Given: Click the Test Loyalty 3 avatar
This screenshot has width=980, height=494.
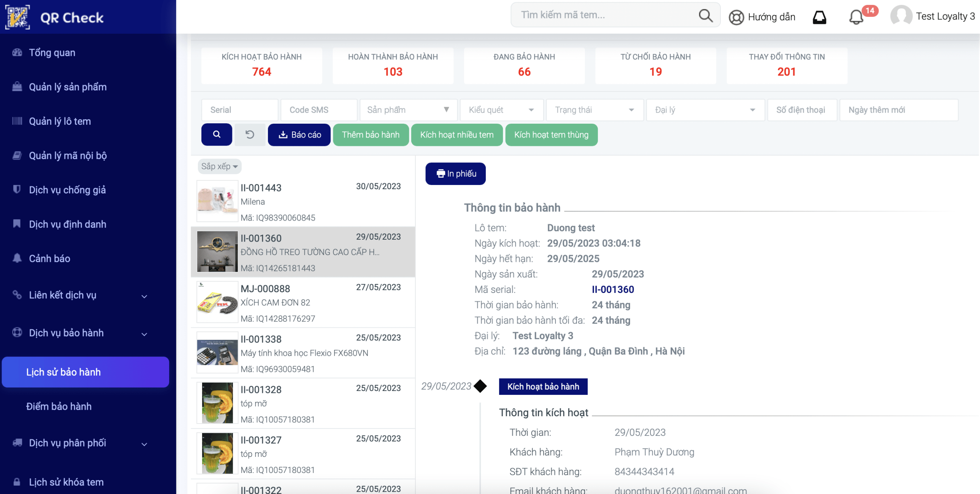Looking at the screenshot, I should 901,16.
